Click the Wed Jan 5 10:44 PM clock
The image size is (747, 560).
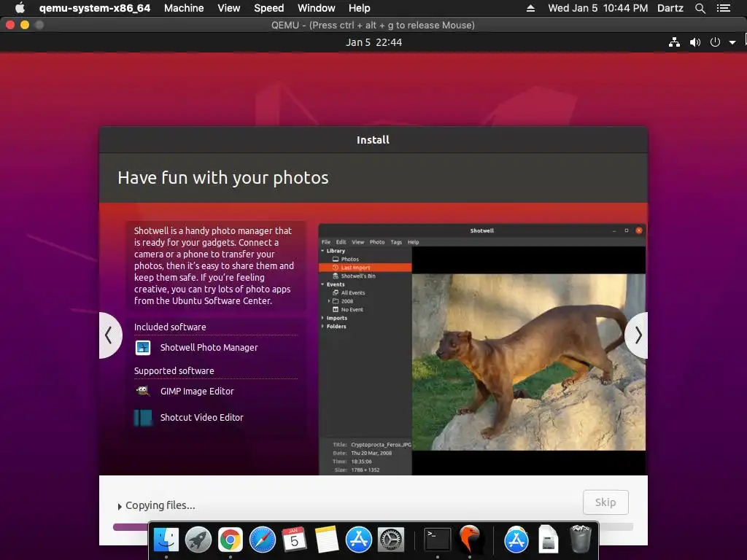click(x=598, y=8)
